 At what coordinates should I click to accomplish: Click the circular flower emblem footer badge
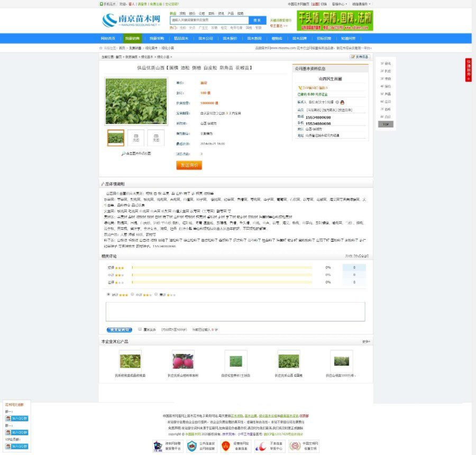pos(304,446)
